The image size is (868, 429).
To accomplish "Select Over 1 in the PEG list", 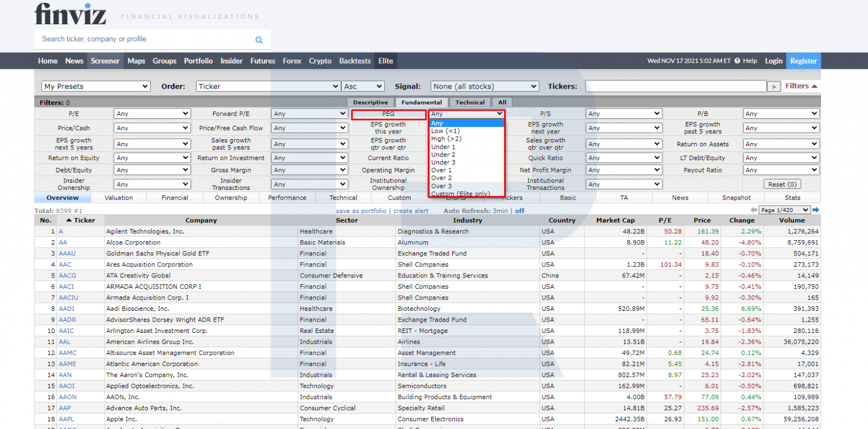I will point(442,170).
